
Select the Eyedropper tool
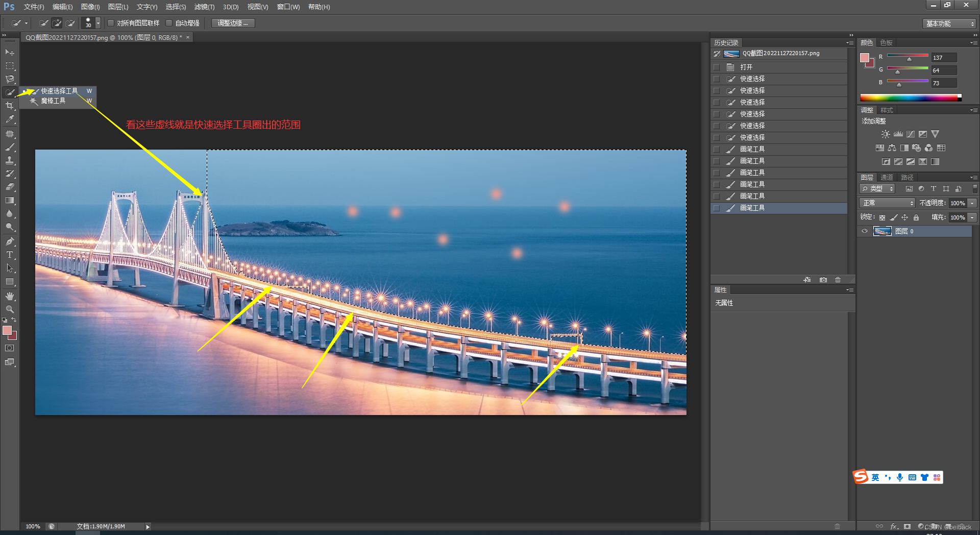pos(10,119)
